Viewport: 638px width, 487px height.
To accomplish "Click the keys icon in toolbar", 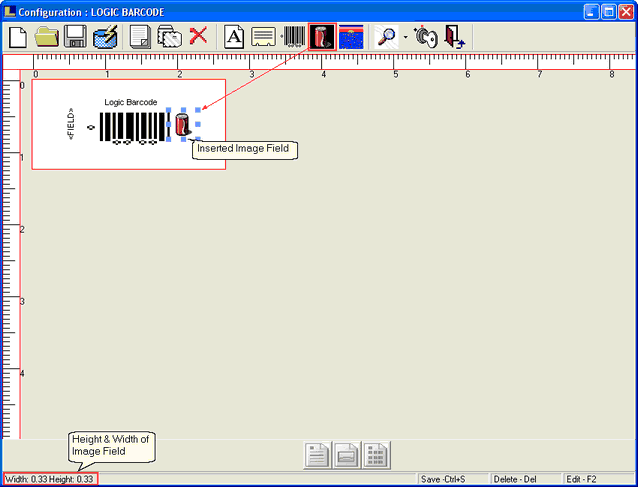I will point(426,37).
